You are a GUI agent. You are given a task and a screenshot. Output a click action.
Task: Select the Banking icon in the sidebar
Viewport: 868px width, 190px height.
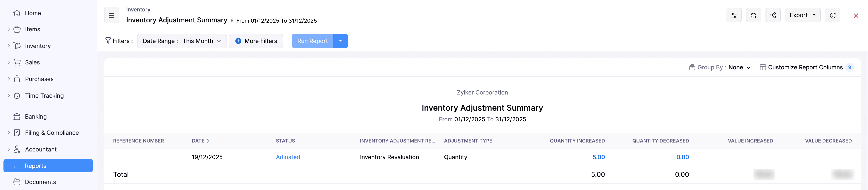click(17, 116)
